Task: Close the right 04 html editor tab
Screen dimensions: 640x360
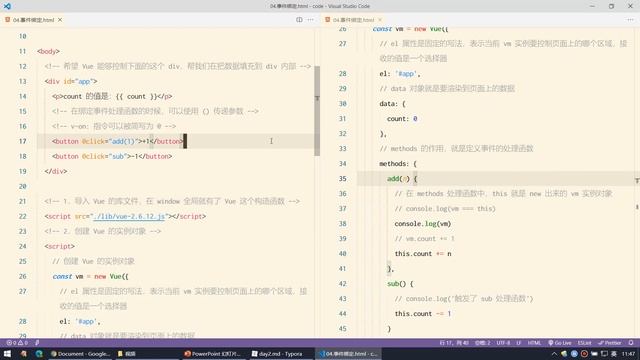Action: pyautogui.click(x=380, y=20)
